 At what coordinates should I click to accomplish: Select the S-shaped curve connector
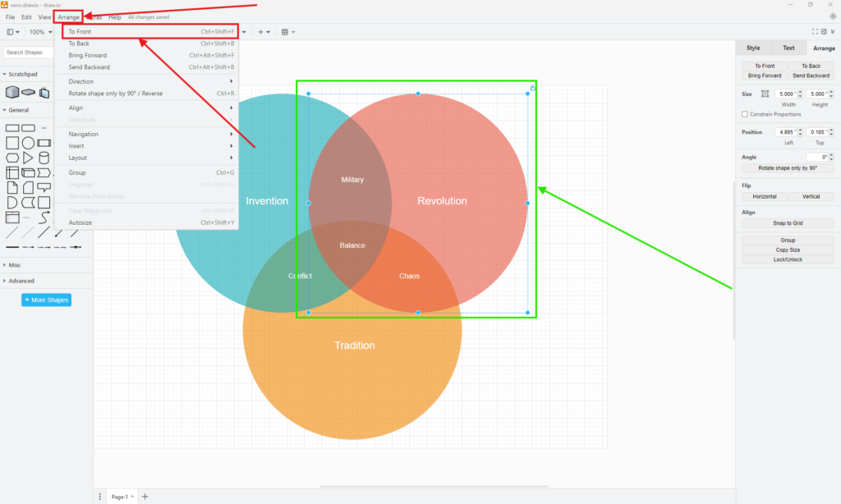[x=44, y=218]
